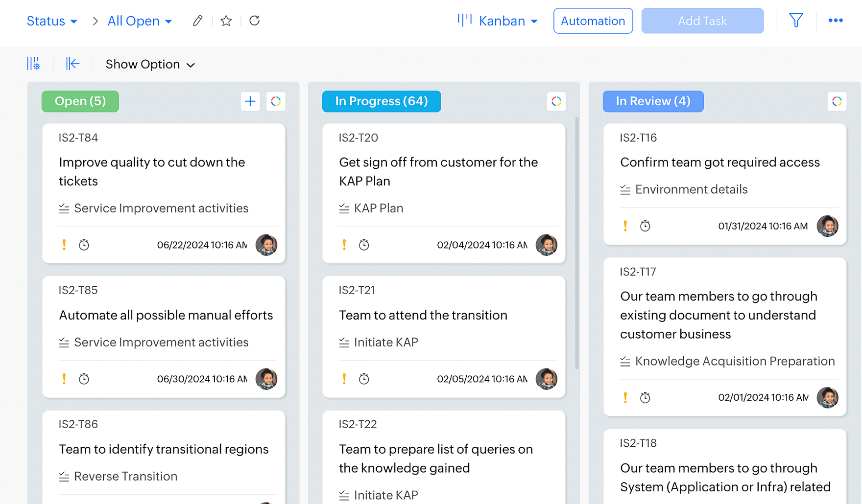Click the Add Task button

coord(702,21)
